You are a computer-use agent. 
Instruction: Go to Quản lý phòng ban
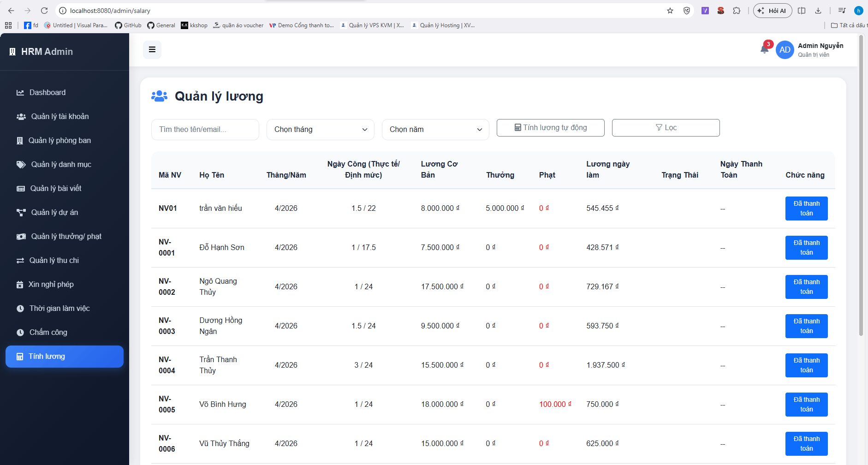[65, 141]
